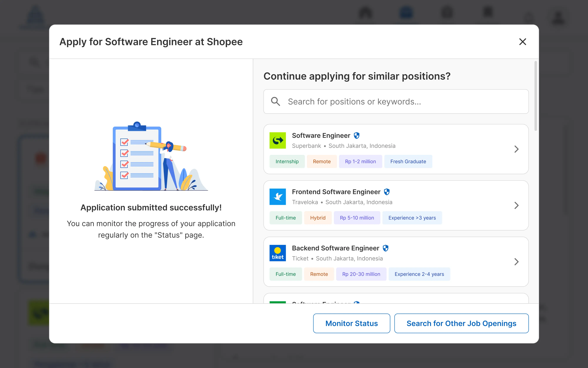
Task: Open the Software Engineer job title at Superbank
Action: pyautogui.click(x=321, y=136)
